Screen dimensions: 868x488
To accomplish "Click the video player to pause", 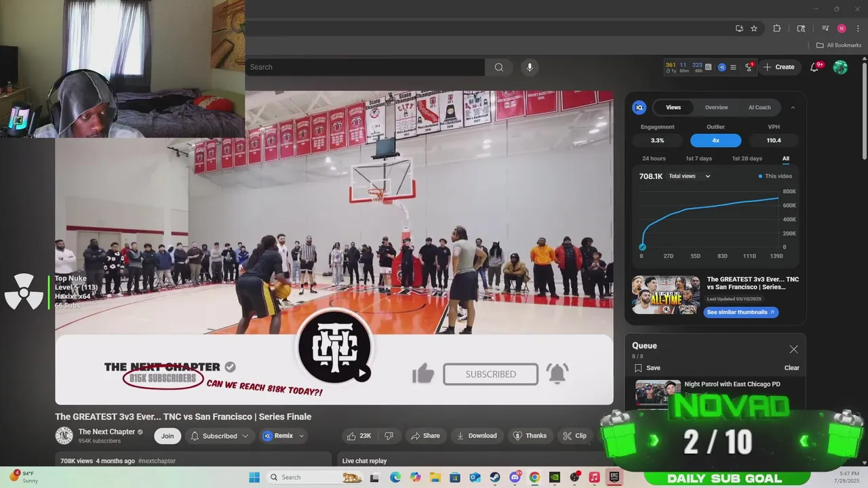I will pos(334,247).
